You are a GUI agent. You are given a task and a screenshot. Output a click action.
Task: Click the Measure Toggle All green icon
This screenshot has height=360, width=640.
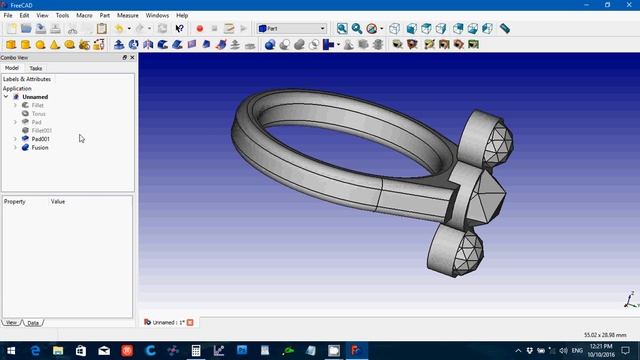point(473,44)
